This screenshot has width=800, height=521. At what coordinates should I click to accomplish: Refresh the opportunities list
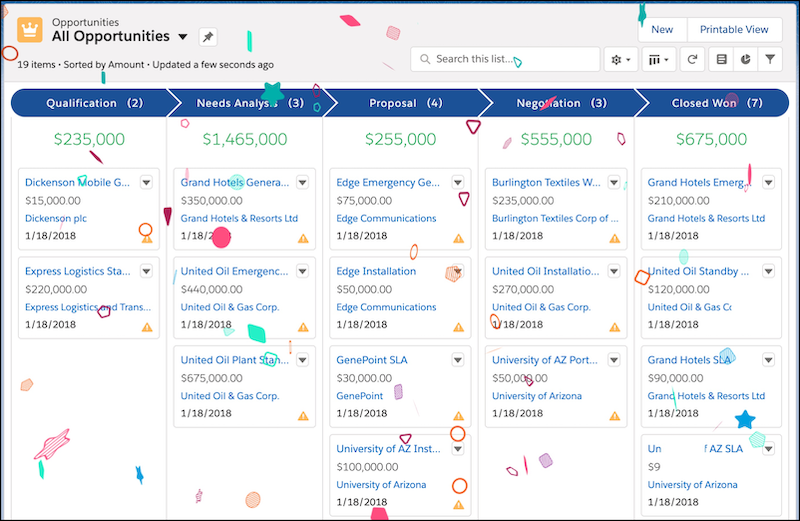(692, 60)
